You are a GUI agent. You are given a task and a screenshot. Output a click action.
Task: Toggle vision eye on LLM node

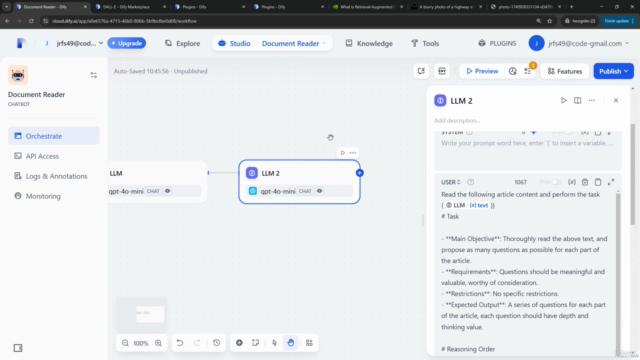(x=167, y=191)
